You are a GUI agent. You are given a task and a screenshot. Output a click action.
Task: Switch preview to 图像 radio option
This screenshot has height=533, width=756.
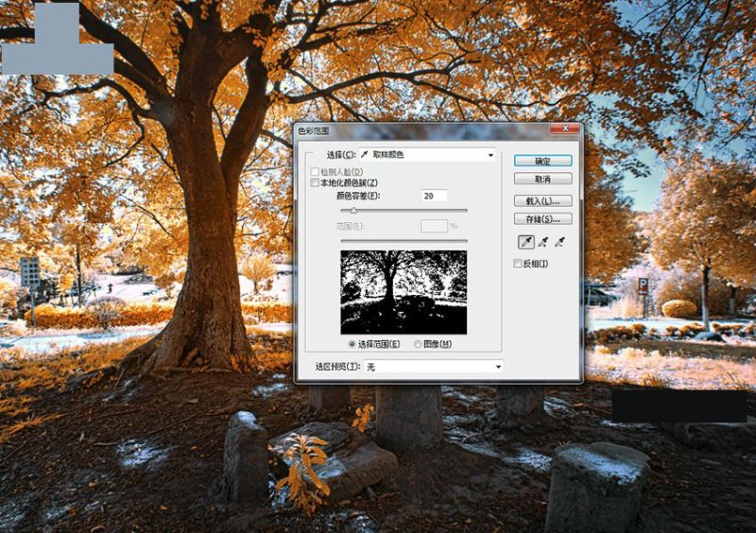click(x=418, y=344)
